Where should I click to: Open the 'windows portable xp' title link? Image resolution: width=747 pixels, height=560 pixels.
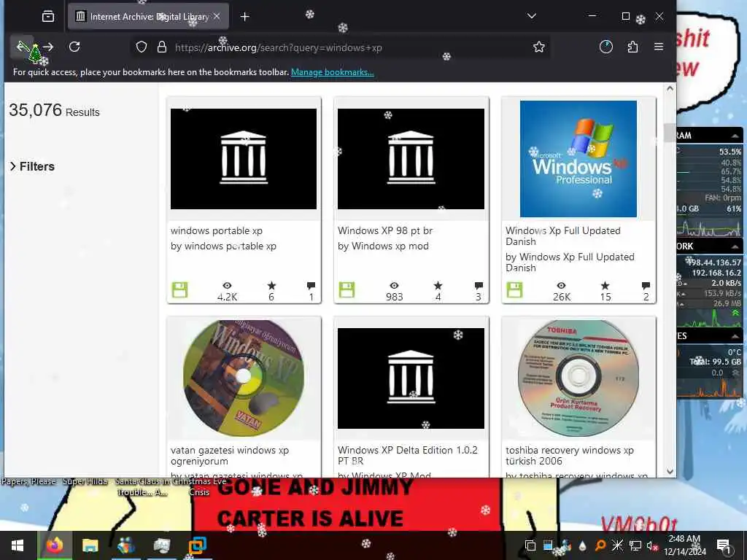[x=216, y=230]
